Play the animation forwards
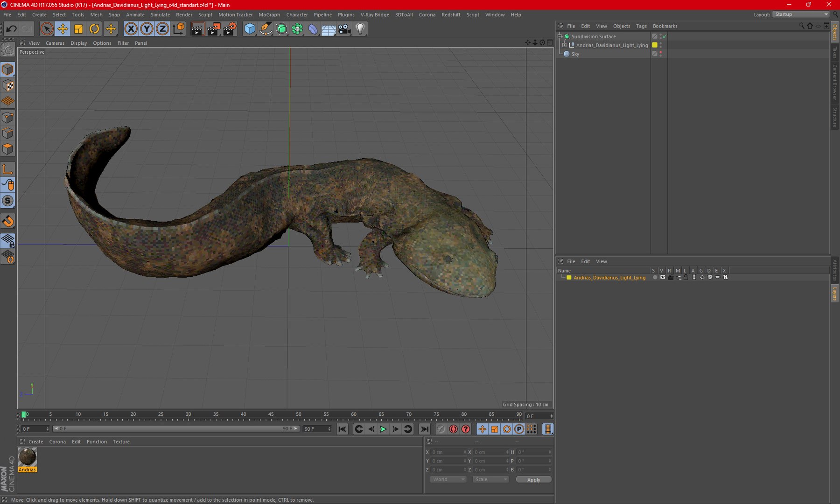 [383, 429]
